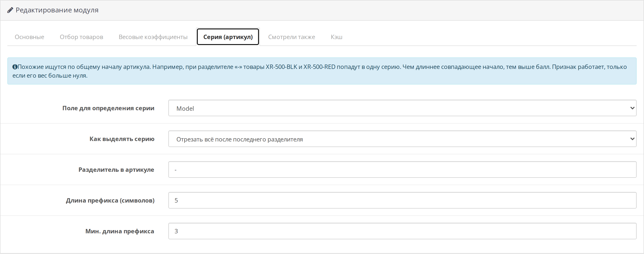644x254 pixels.
Task: Click the label Разделитель в артикуле
Action: pos(116,170)
